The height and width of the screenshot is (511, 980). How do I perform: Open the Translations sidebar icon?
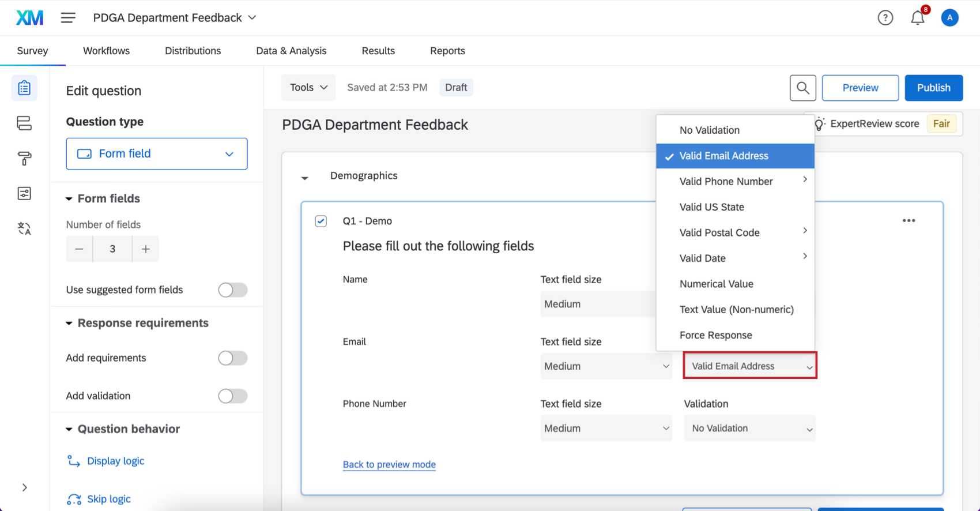(24, 228)
